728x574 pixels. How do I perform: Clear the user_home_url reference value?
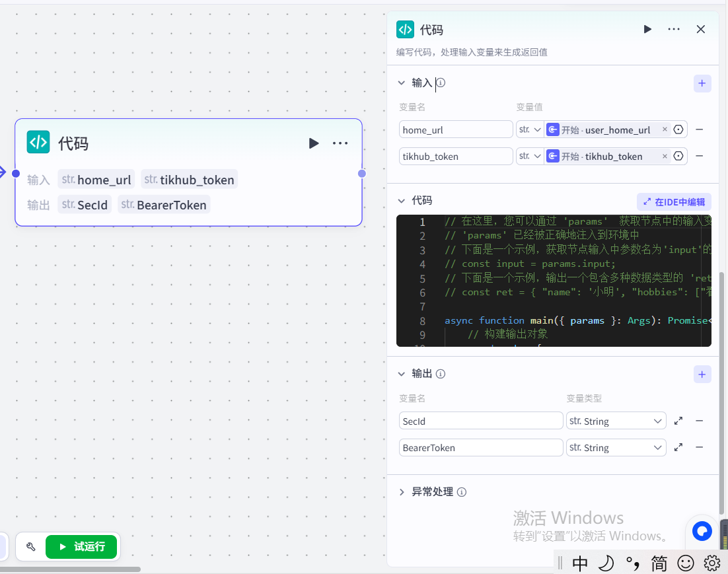[665, 129]
